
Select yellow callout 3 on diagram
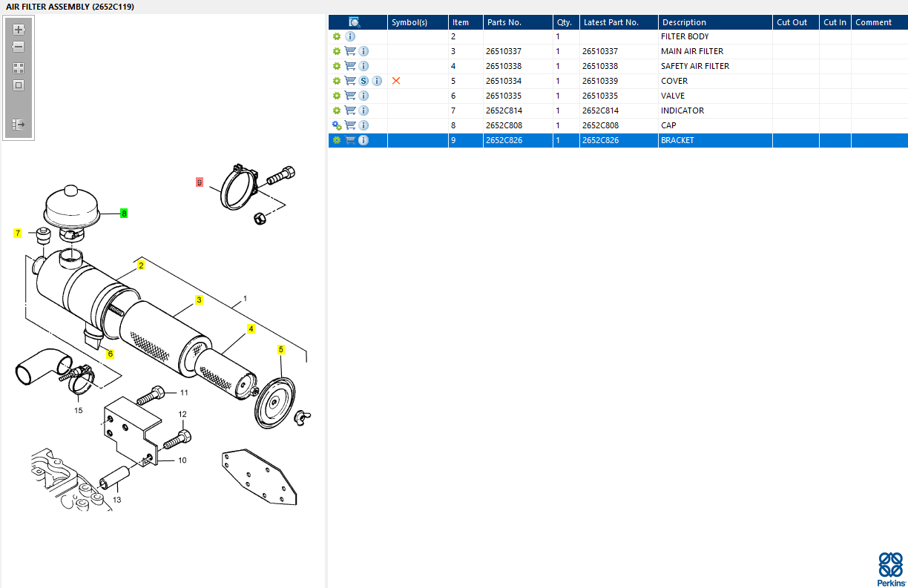tap(199, 300)
